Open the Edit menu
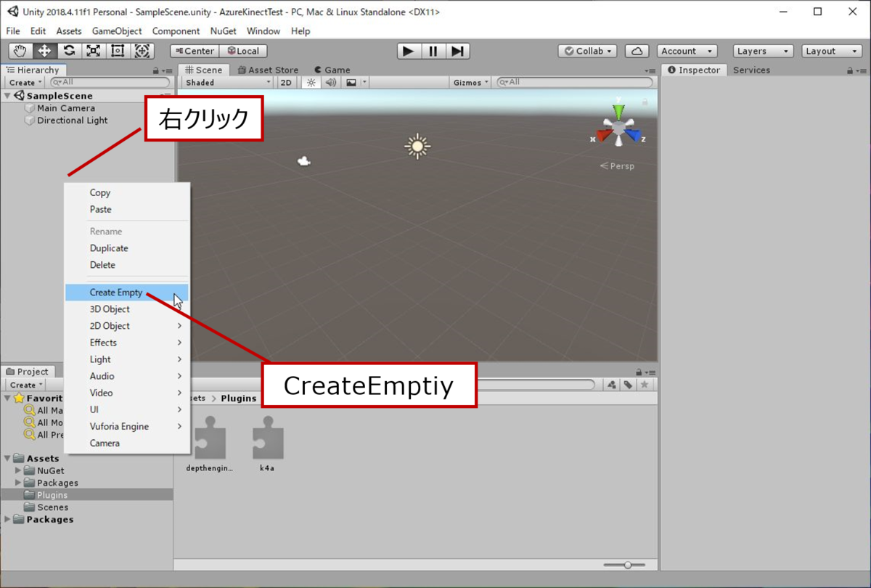 pyautogui.click(x=38, y=31)
